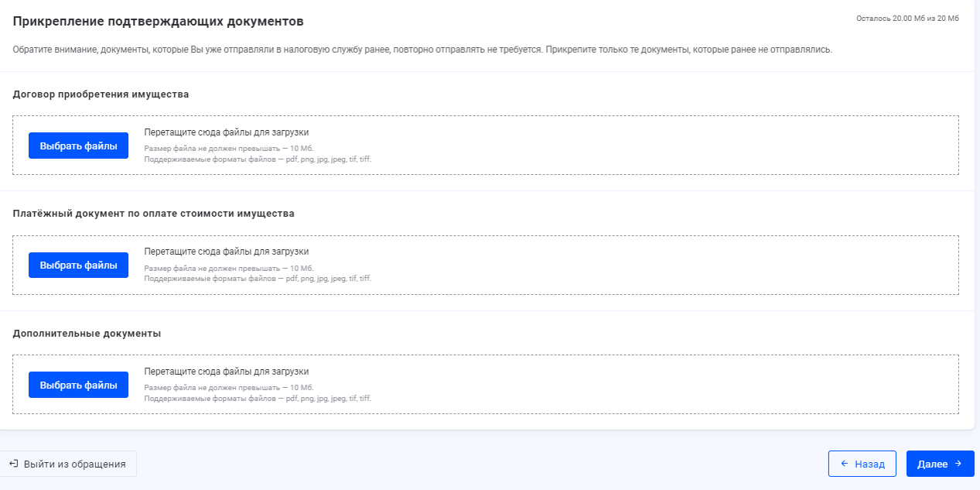Click the drop zone for Договор приобретения имущества

619,146
